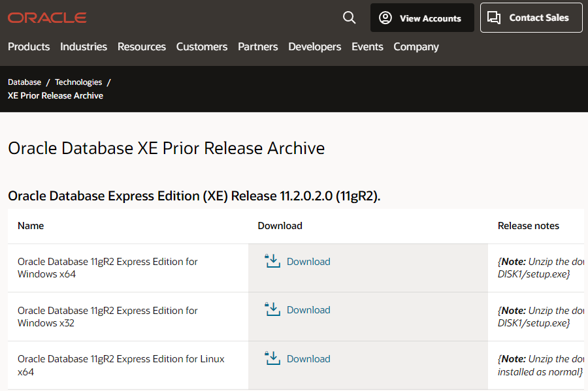Click the Download column header
Screen dimensions: 588x391
[x=280, y=226]
